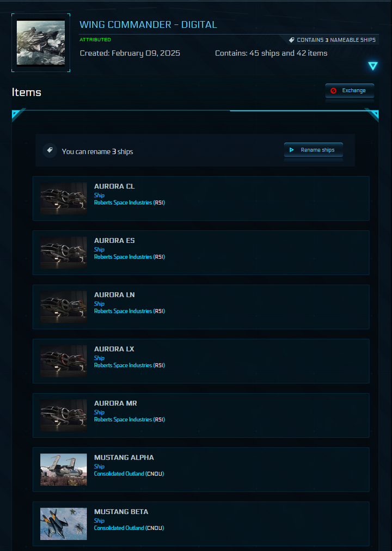Screen dimensions: 392x551
Task: Open the Wing Commander - Digital title
Action: click(148, 25)
